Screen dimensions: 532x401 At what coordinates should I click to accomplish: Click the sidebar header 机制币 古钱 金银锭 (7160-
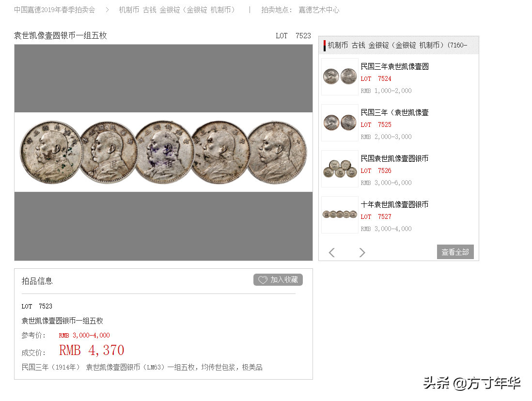pos(398,45)
